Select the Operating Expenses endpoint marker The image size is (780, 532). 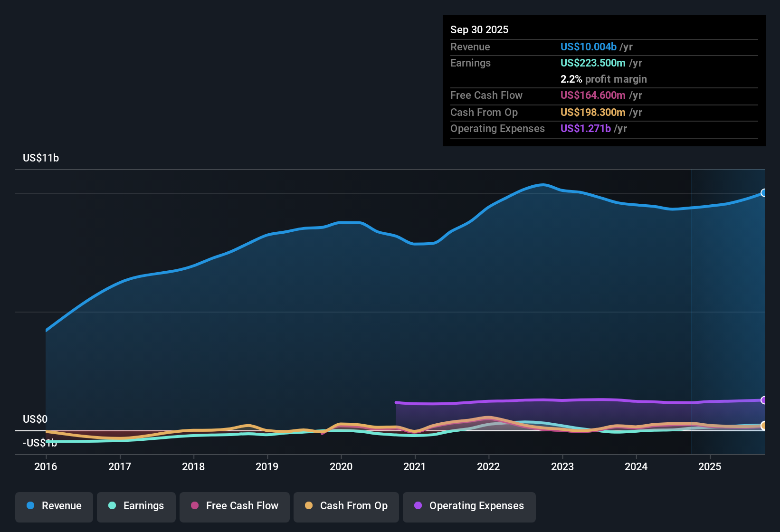pyautogui.click(x=764, y=400)
